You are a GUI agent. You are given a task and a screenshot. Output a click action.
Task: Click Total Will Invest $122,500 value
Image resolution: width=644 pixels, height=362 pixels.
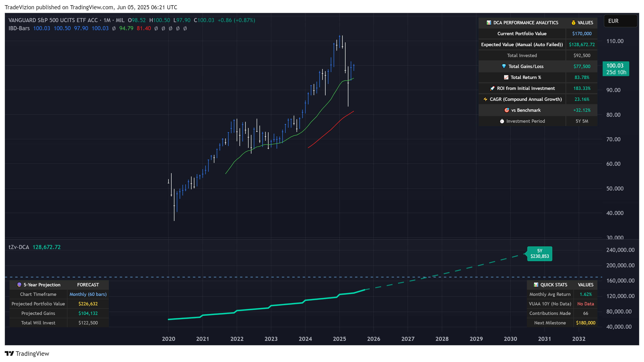(88, 323)
